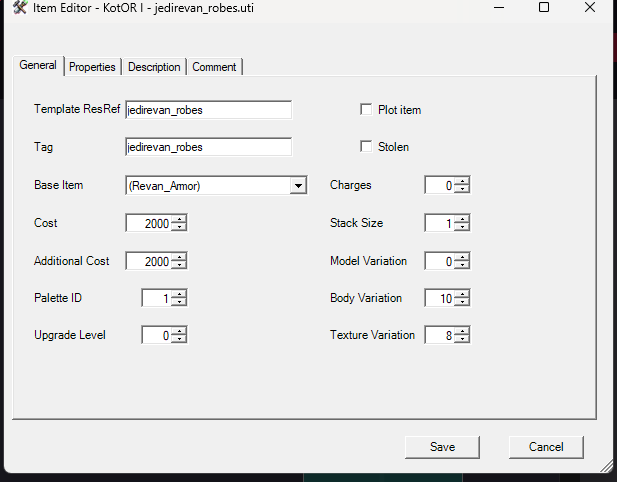Increase Charges with up arrow
Image resolution: width=617 pixels, height=482 pixels.
pos(462,181)
